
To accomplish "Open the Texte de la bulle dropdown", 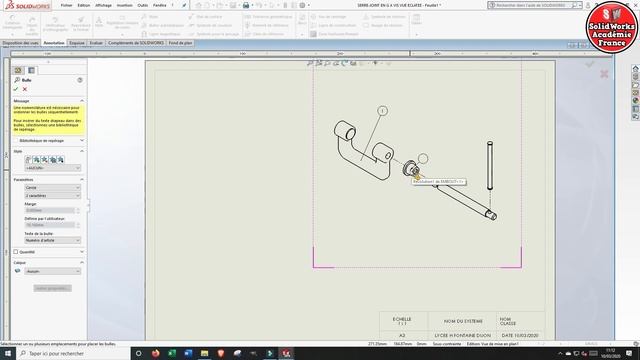I will click(x=53, y=240).
